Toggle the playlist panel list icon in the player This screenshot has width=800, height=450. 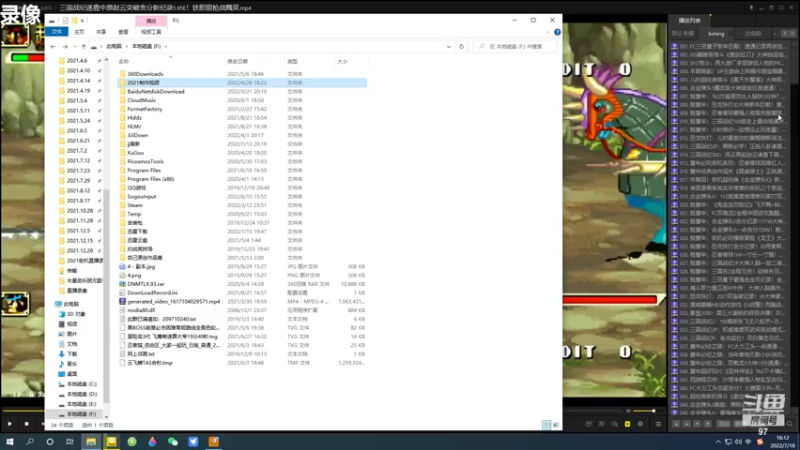click(658, 424)
